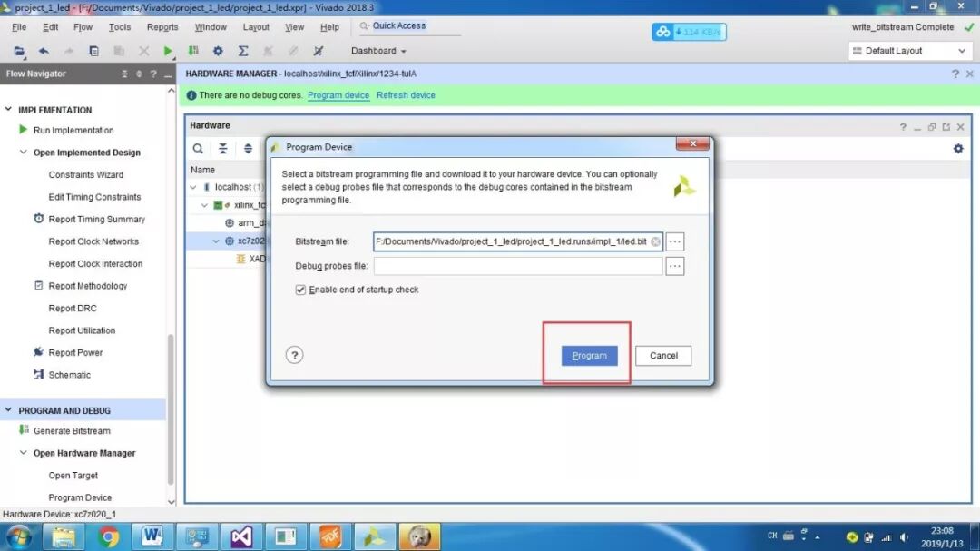This screenshot has height=551, width=980.
Task: Open Hardware panel settings gear
Action: point(958,148)
